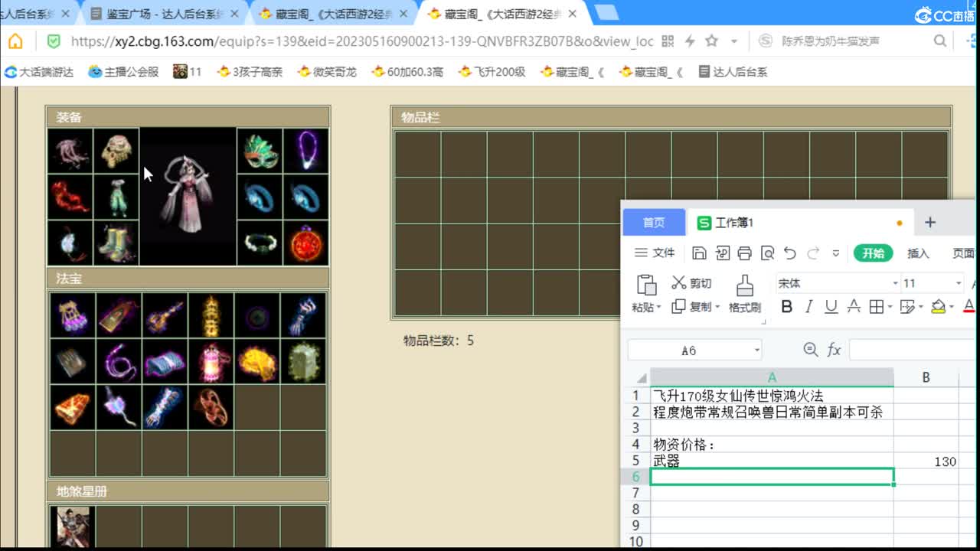Click the zoom magnifier beside fx
Viewport: 980px width, 551px height.
tap(811, 350)
